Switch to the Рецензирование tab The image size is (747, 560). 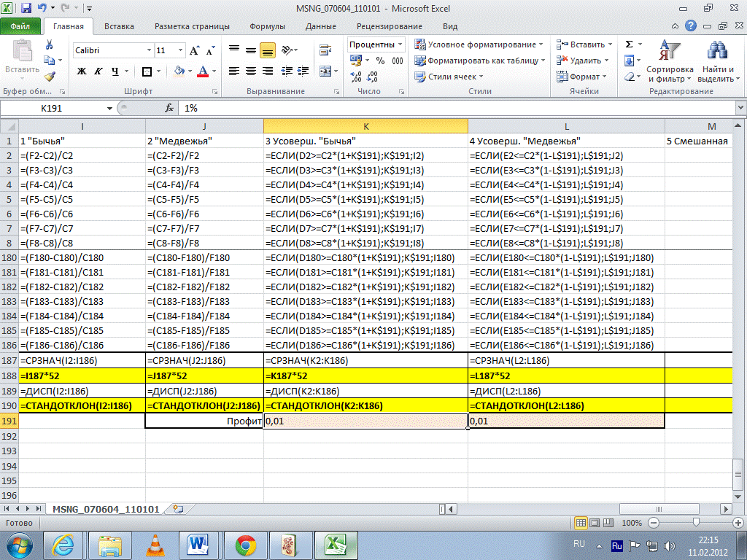(x=390, y=27)
